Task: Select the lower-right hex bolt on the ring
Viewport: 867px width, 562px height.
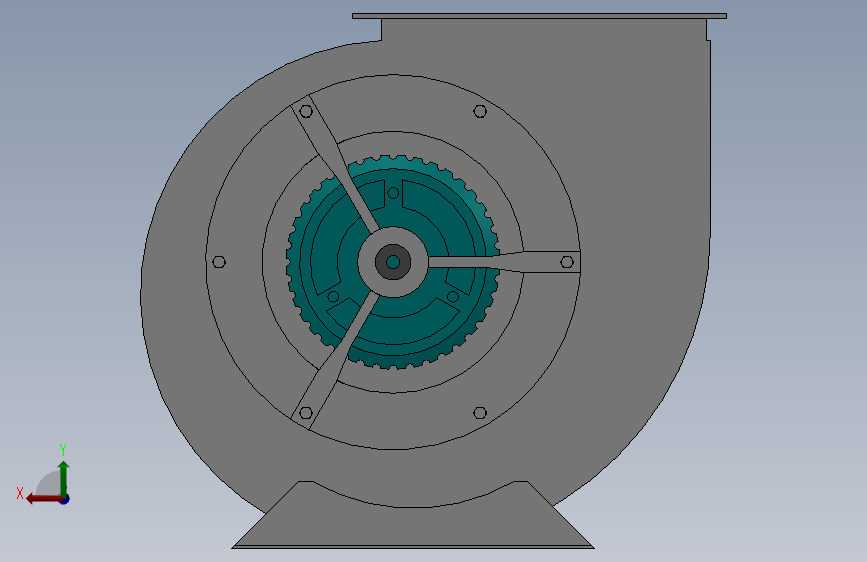Action: pos(480,413)
